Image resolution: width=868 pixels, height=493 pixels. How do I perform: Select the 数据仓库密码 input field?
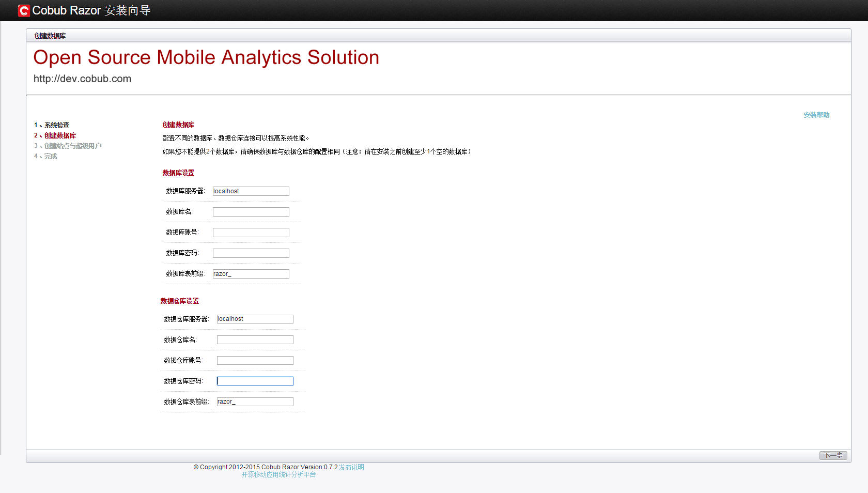click(x=255, y=381)
